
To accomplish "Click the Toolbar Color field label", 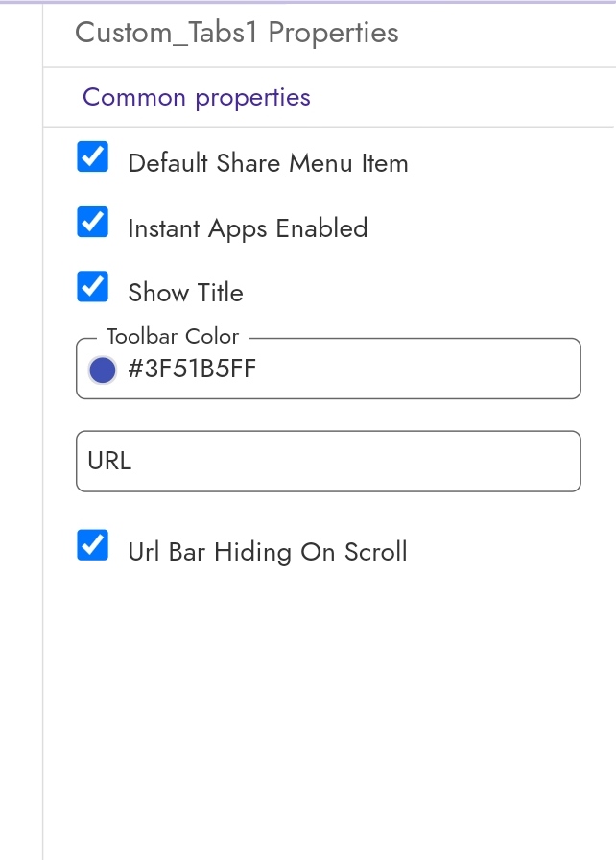I will click(x=173, y=336).
